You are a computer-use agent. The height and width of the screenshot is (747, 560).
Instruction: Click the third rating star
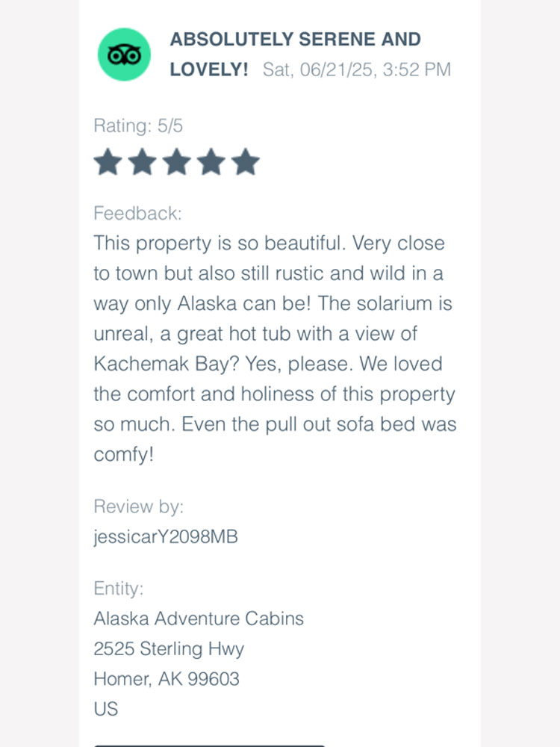coord(176,162)
